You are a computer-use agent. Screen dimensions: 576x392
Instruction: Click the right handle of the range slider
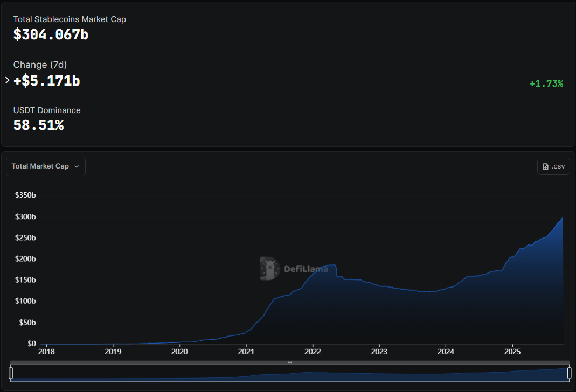[569, 373]
